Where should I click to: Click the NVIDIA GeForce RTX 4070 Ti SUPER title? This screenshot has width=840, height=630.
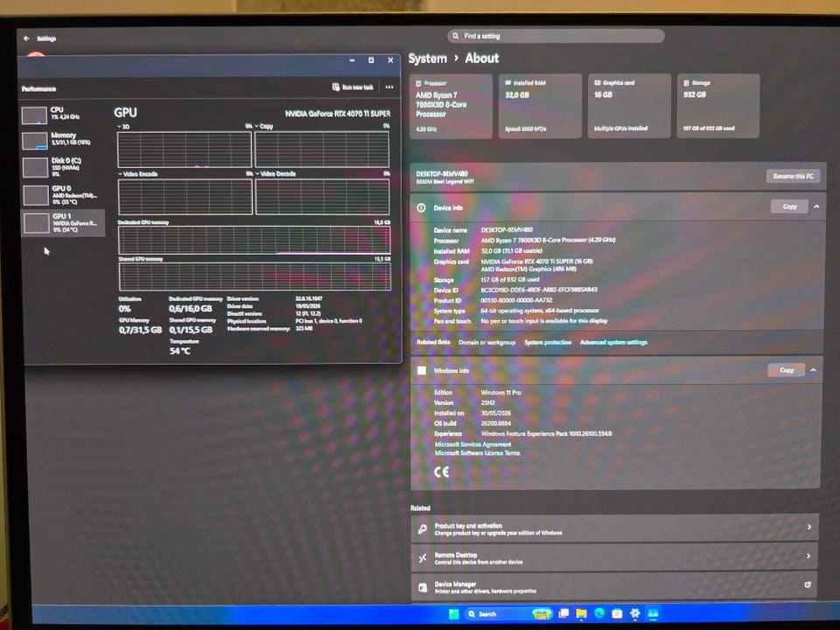click(338, 114)
